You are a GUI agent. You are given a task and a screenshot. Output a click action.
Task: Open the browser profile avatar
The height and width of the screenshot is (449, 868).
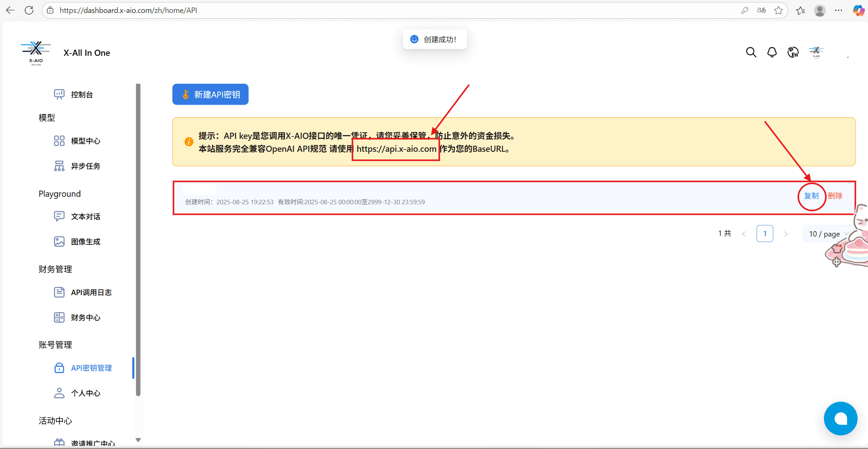pos(820,10)
